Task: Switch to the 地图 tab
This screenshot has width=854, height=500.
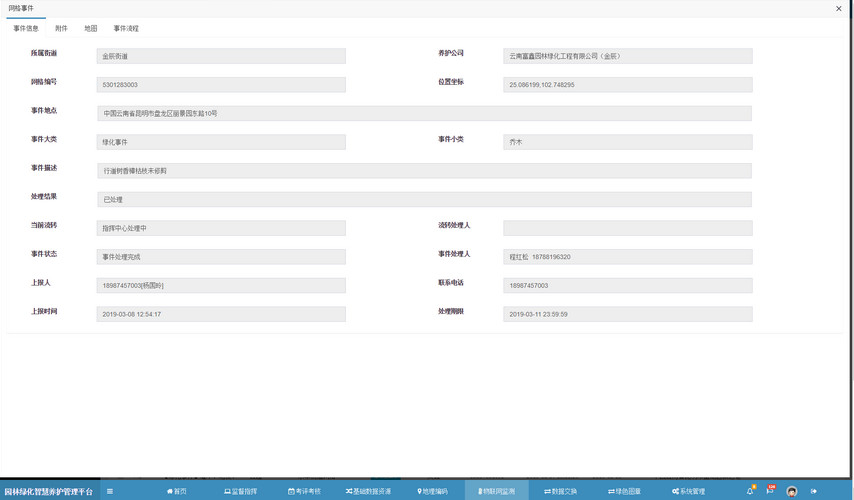Action: pyautogui.click(x=91, y=29)
